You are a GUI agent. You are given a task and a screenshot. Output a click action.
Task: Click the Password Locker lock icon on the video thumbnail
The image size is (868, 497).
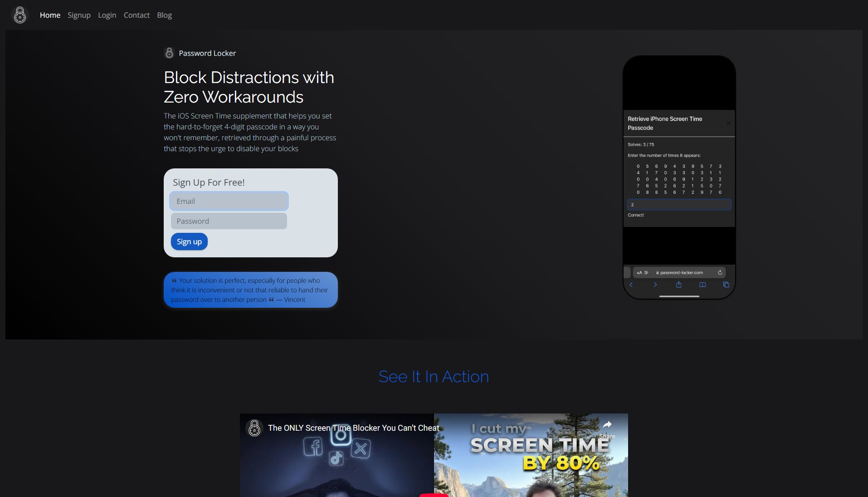pyautogui.click(x=254, y=428)
